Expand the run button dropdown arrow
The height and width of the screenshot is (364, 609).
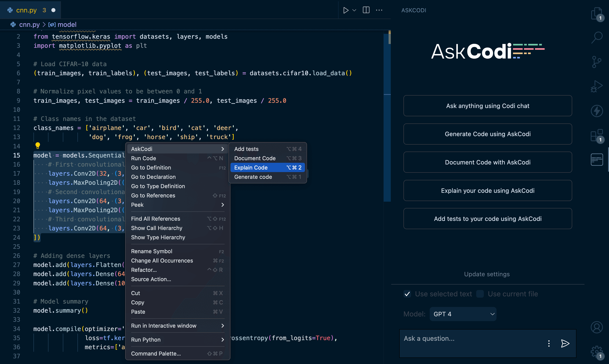point(354,10)
